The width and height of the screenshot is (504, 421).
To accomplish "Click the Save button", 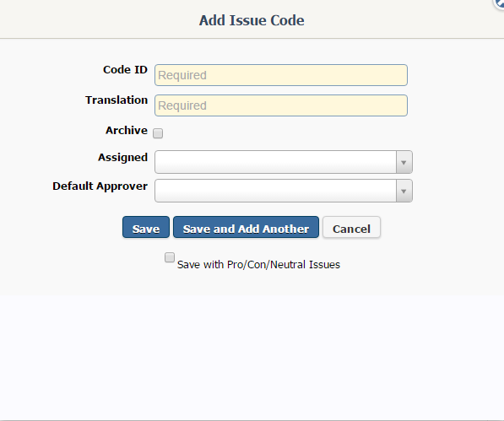I will (146, 227).
